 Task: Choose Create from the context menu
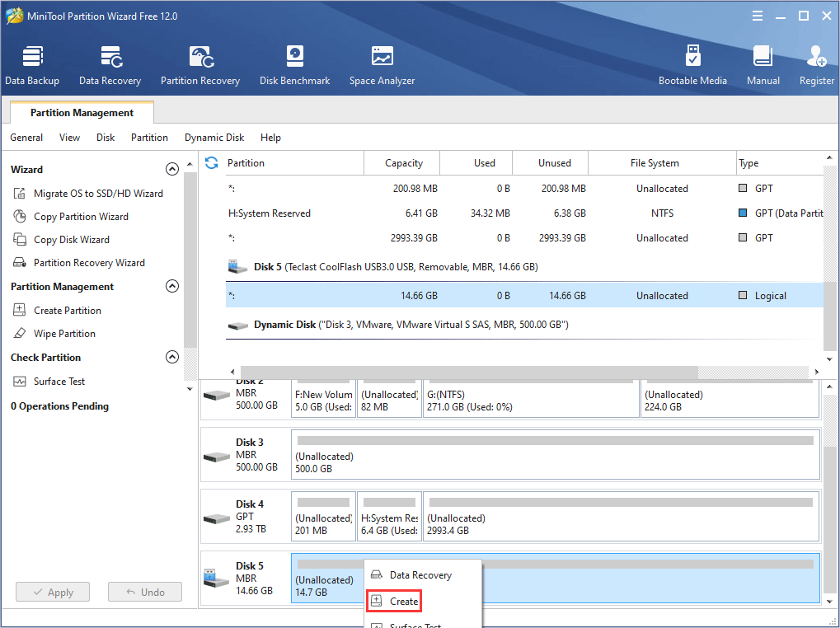[394, 602]
